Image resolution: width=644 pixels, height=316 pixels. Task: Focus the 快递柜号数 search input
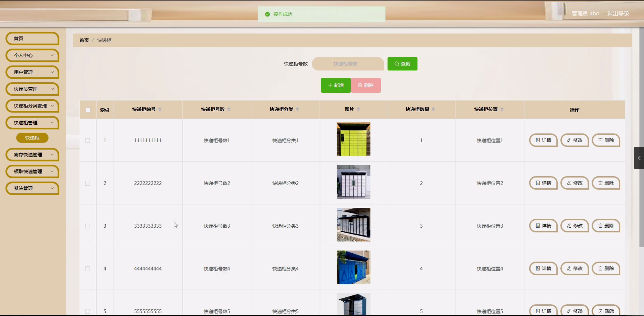coord(348,64)
